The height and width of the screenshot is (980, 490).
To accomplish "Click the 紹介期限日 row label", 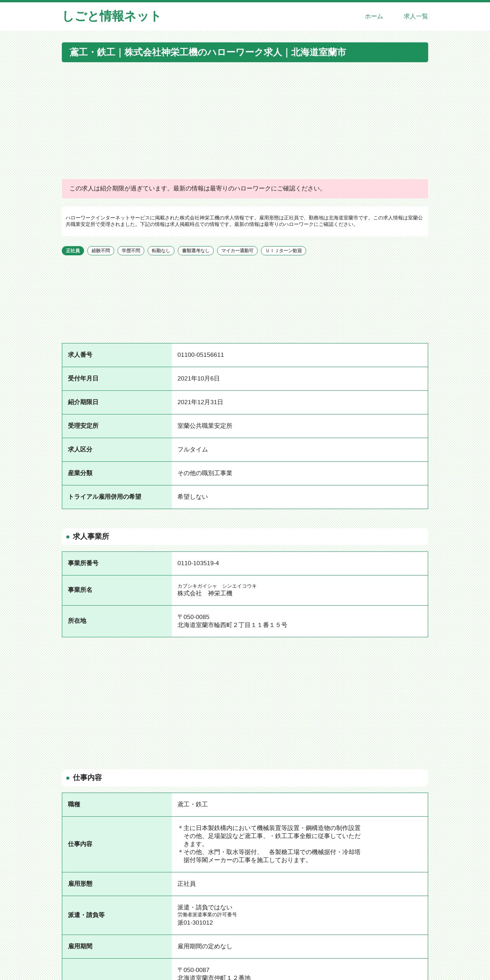I will tap(83, 402).
